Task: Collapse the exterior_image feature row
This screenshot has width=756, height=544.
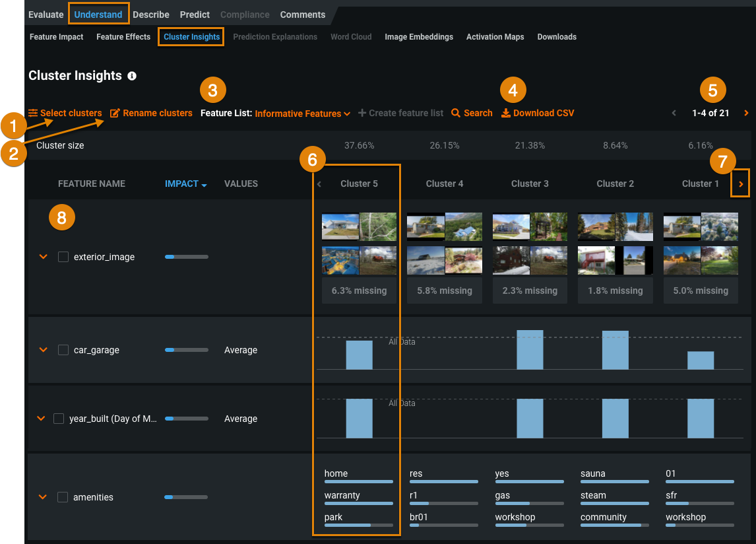Action: point(43,257)
